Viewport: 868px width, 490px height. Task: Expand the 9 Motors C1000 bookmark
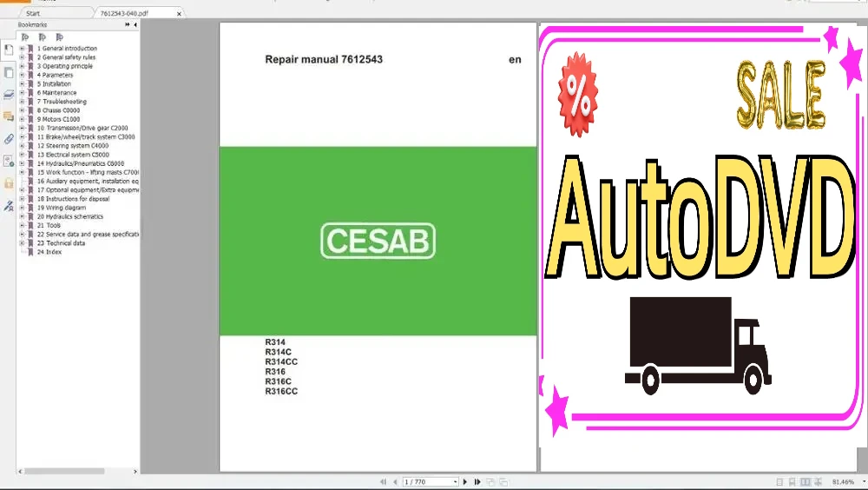23,119
